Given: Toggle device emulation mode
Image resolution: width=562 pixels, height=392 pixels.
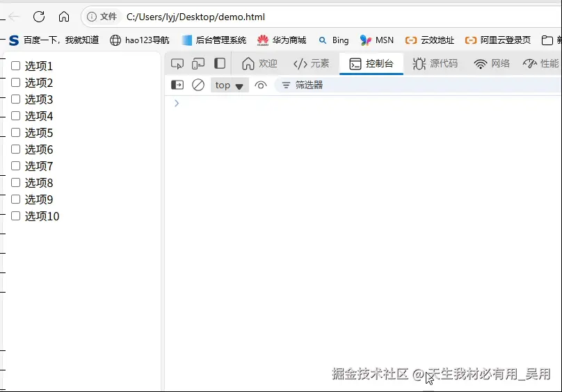Looking at the screenshot, I should pos(198,64).
